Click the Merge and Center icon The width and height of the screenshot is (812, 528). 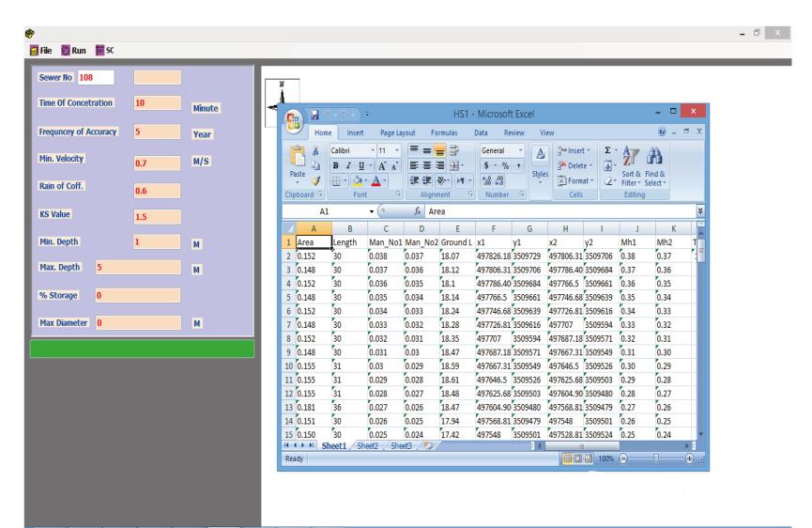(x=454, y=165)
